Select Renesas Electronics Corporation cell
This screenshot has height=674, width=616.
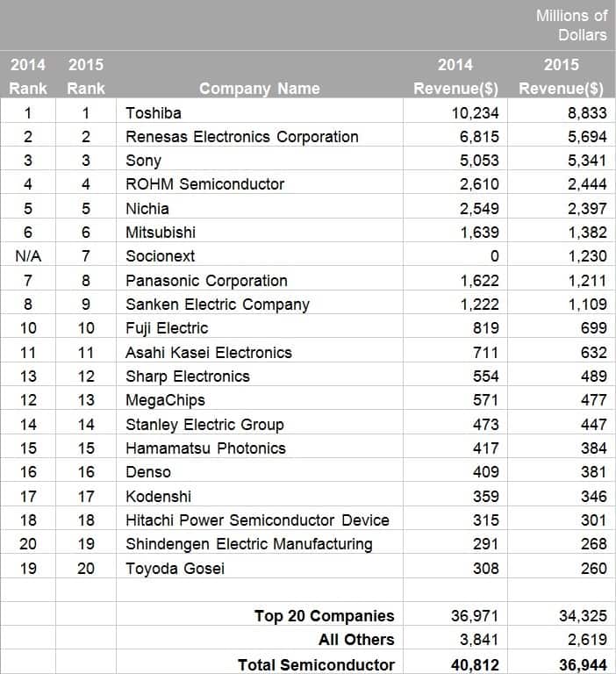(259, 136)
